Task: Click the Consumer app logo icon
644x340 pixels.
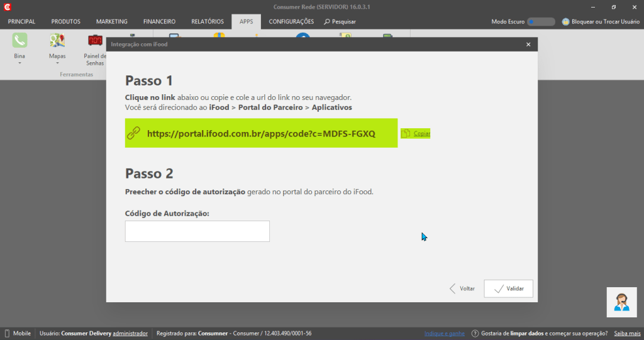Action: pos(7,7)
